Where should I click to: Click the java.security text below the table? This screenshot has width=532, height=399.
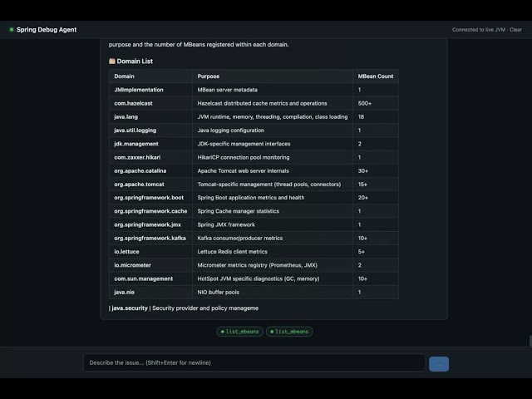pos(130,308)
